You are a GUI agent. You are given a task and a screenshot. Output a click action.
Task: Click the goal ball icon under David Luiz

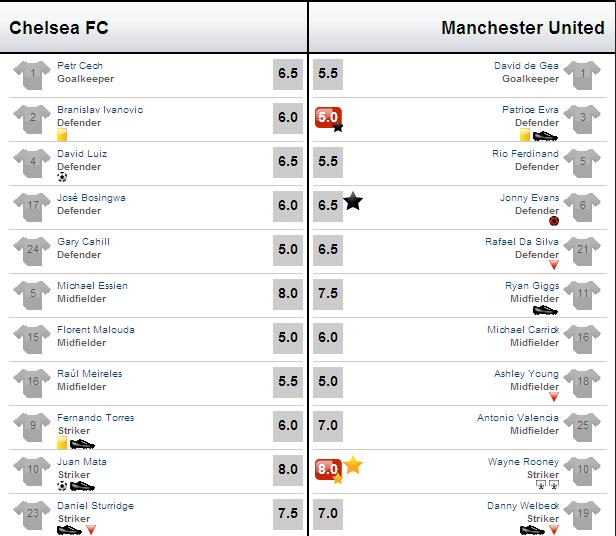coord(62,177)
